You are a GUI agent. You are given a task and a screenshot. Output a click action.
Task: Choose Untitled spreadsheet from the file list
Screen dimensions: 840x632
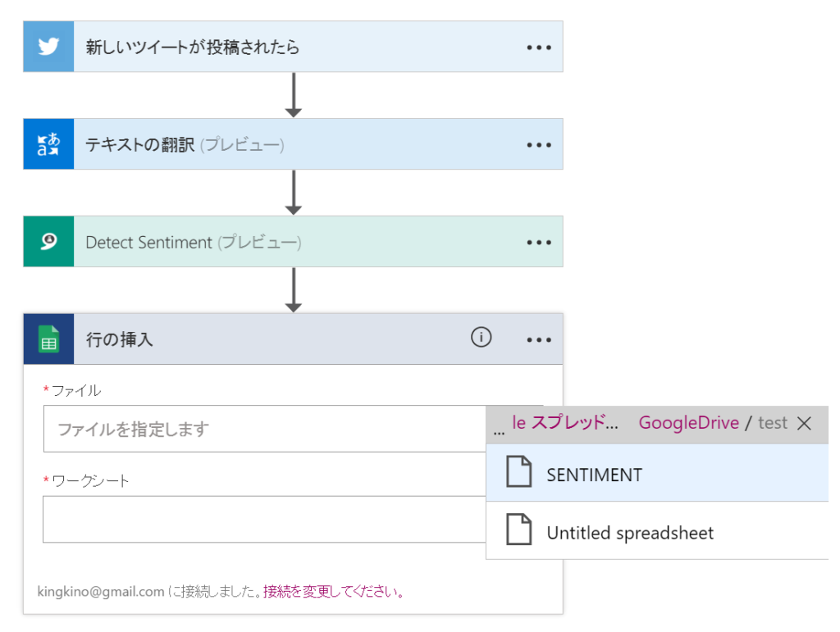(630, 533)
